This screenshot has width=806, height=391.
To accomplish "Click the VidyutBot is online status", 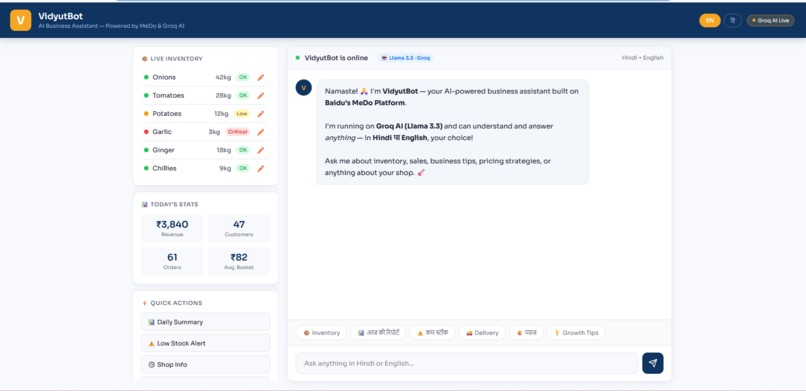I will click(336, 58).
